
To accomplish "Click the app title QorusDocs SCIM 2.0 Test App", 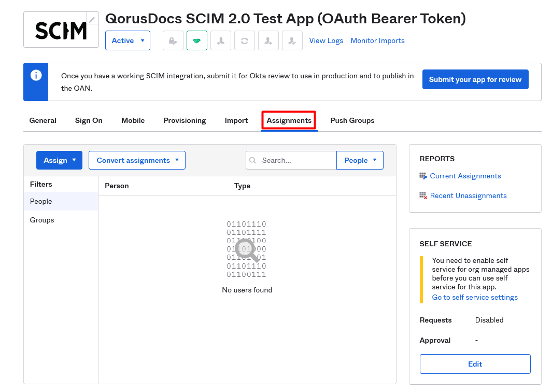I will click(x=285, y=19).
